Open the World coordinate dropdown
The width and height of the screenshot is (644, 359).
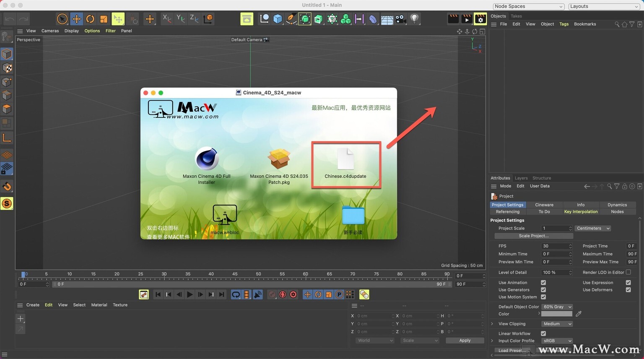pyautogui.click(x=375, y=341)
